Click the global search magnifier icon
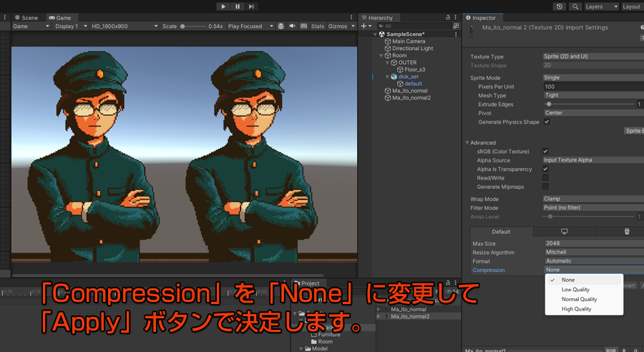 click(575, 6)
